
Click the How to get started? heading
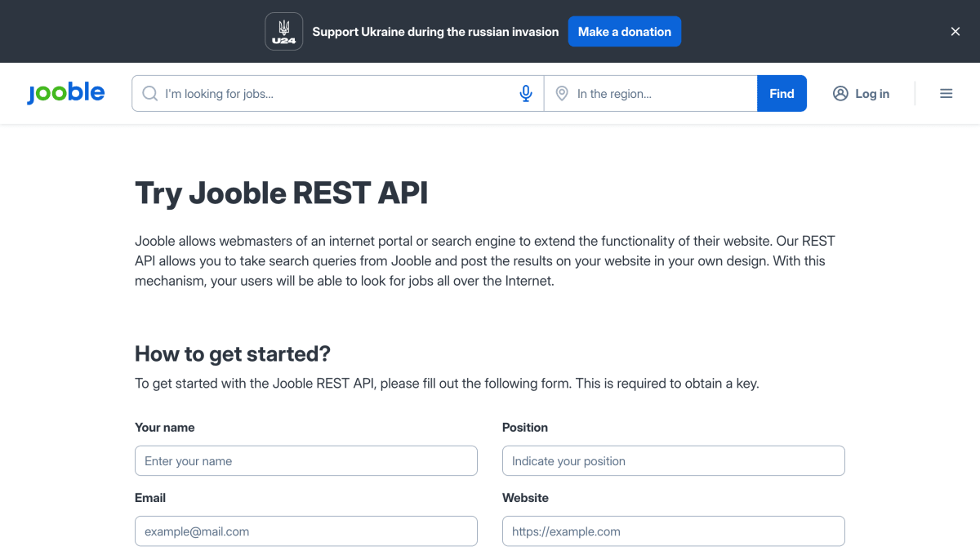233,354
